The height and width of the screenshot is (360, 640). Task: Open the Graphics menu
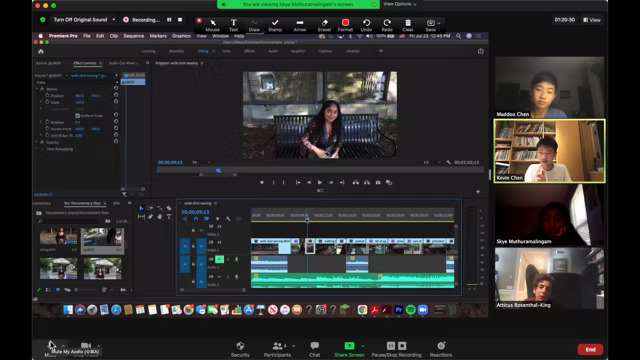(x=181, y=36)
